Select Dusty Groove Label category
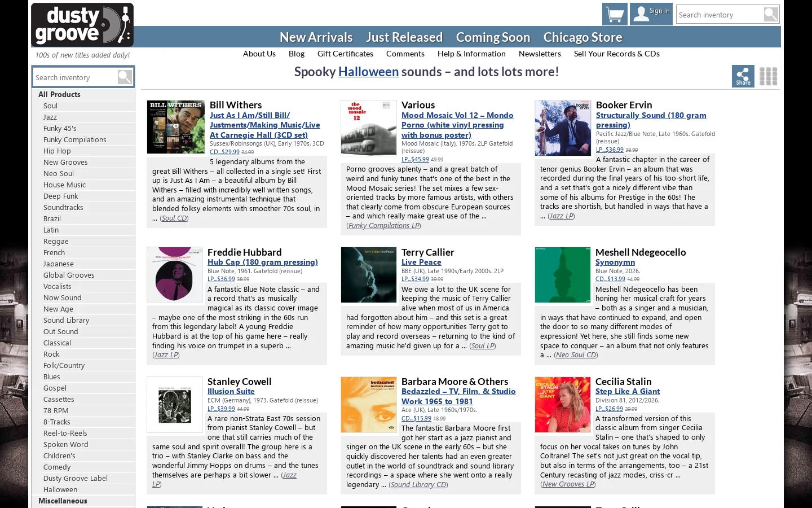This screenshot has height=508, width=812. [76, 478]
